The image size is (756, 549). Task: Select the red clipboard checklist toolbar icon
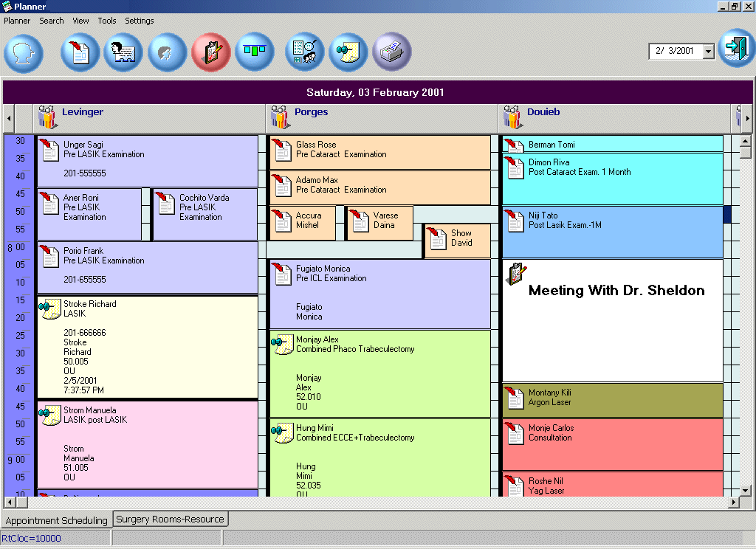[x=210, y=52]
